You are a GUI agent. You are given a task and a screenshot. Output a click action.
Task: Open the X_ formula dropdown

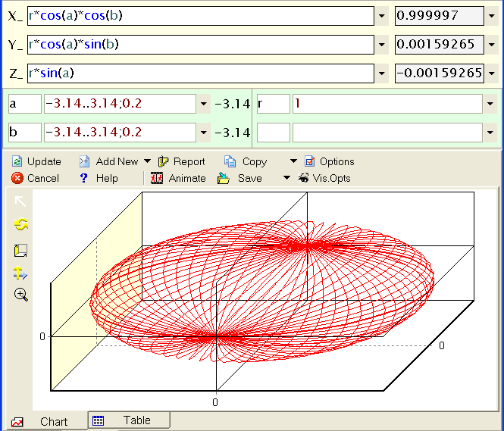382,16
